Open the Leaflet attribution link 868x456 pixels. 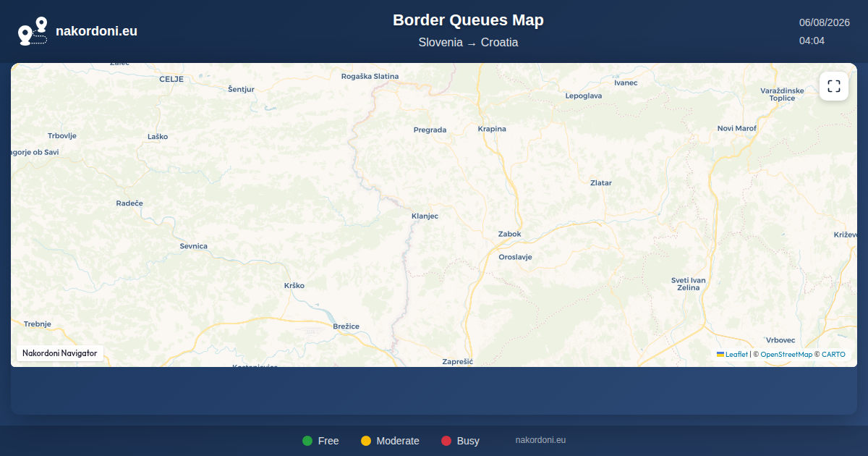coord(736,354)
